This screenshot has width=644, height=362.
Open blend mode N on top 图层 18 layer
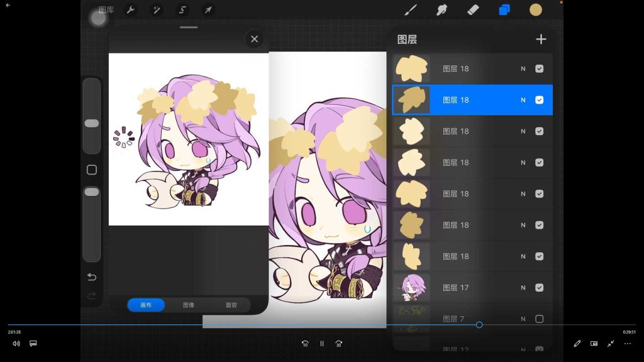coord(523,69)
